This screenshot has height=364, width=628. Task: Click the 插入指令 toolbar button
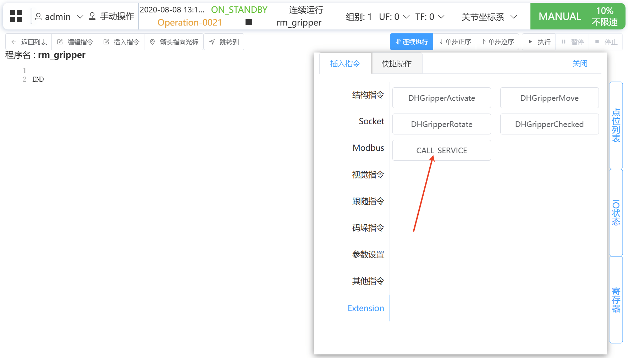pyautogui.click(x=121, y=42)
